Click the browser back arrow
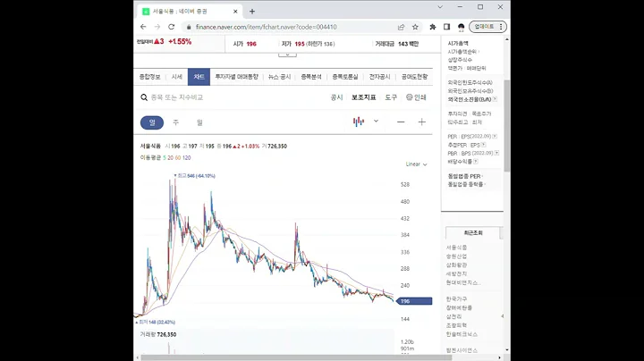This screenshot has width=644, height=361. pyautogui.click(x=143, y=27)
